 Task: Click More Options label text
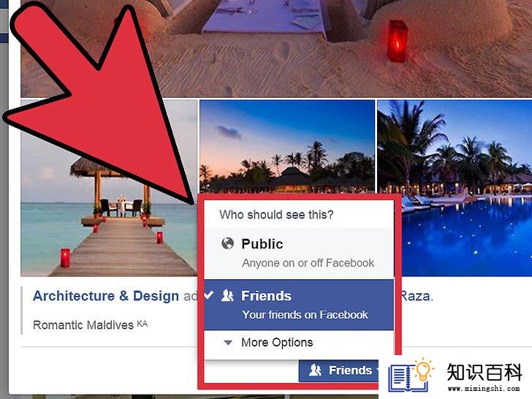pos(277,342)
